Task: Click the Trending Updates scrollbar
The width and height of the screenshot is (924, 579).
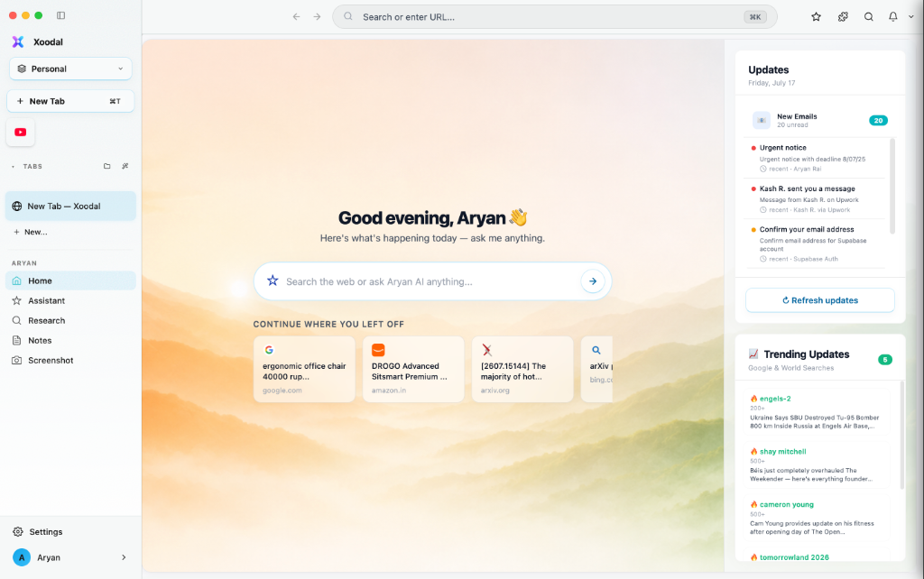Action: (901, 435)
